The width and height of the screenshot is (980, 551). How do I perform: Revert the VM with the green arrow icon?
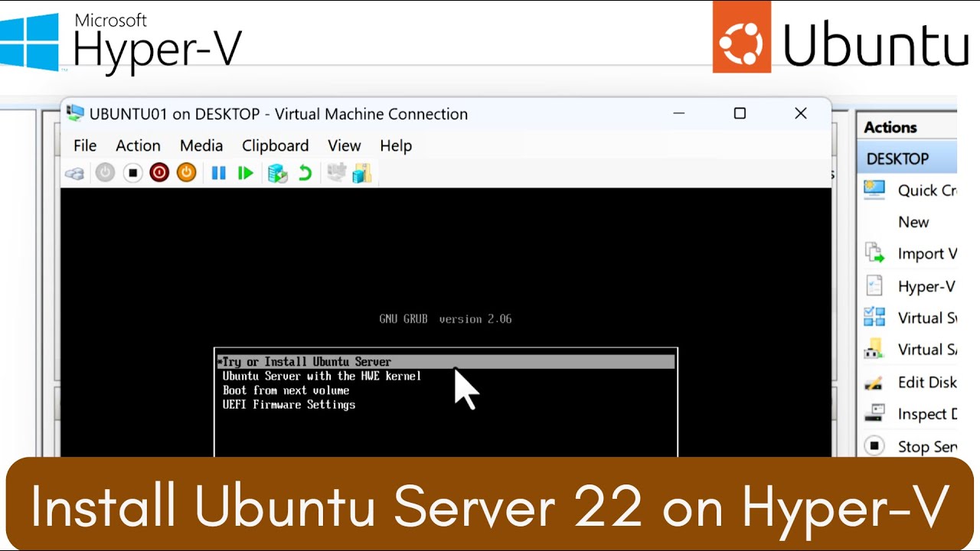click(x=305, y=173)
